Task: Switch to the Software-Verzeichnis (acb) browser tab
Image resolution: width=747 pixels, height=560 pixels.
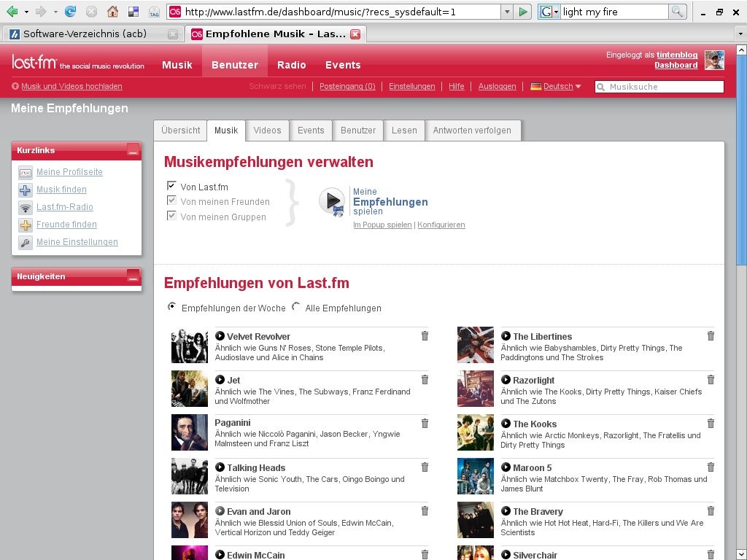Action: coord(85,34)
